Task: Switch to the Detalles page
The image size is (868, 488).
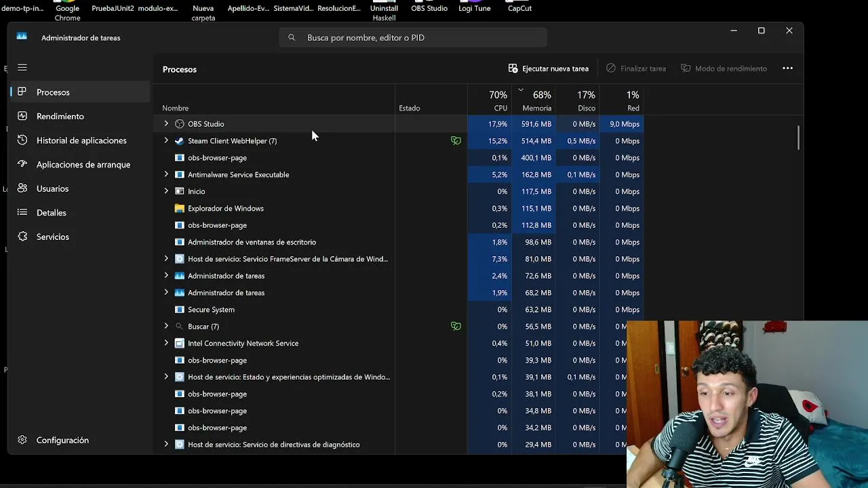Action: pos(80,212)
